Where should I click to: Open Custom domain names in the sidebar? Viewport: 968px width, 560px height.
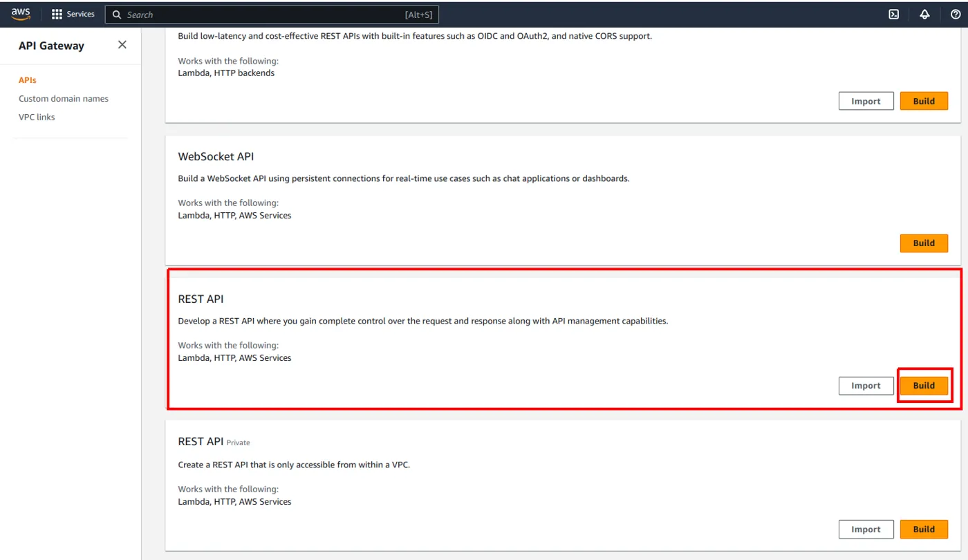[x=64, y=99]
